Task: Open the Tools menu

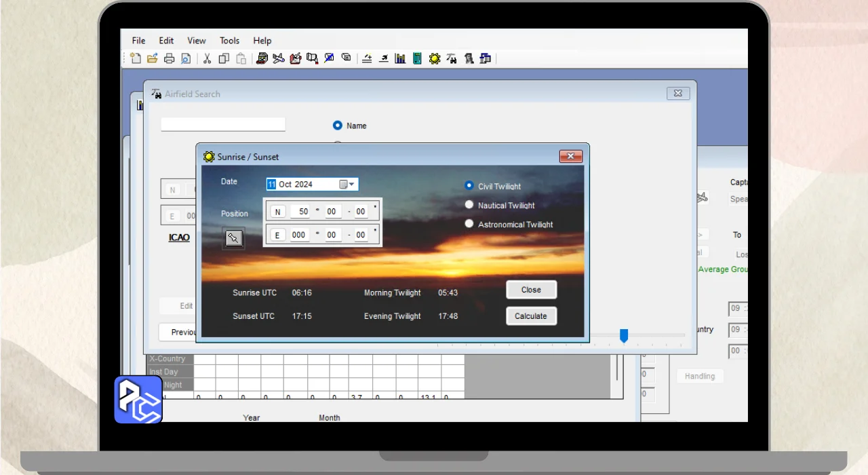Action: click(x=229, y=41)
